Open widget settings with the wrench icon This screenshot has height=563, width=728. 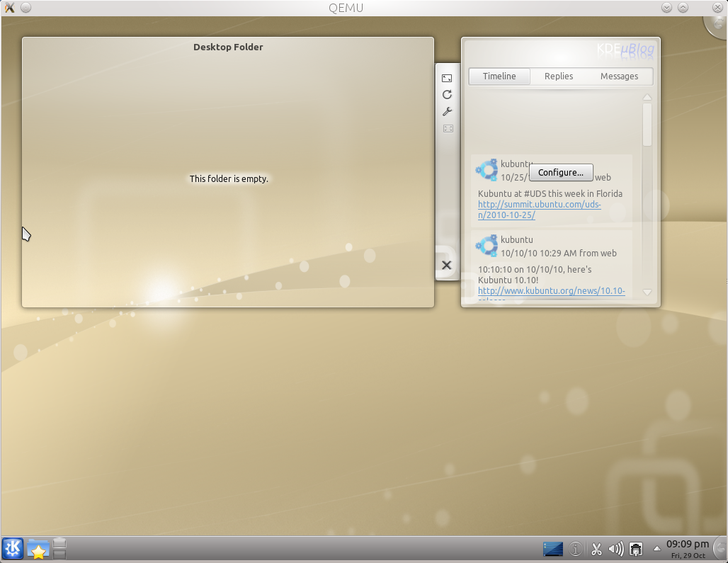447,111
